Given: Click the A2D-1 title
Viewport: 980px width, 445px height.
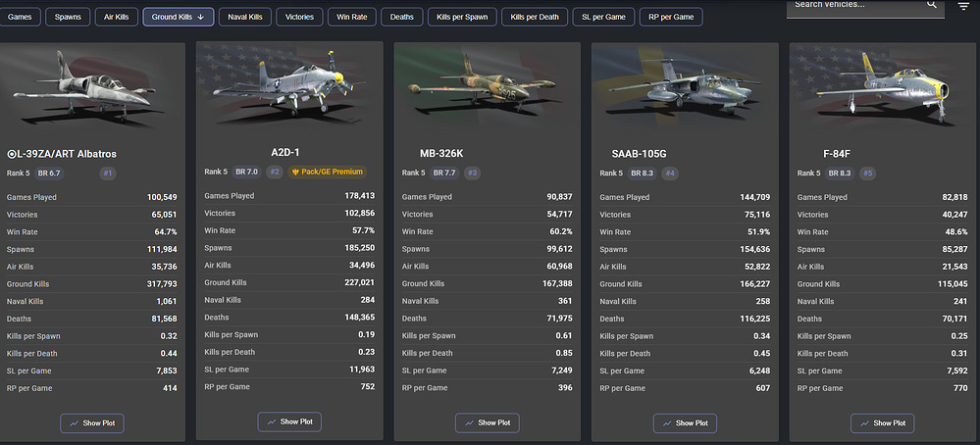Looking at the screenshot, I should [x=285, y=152].
